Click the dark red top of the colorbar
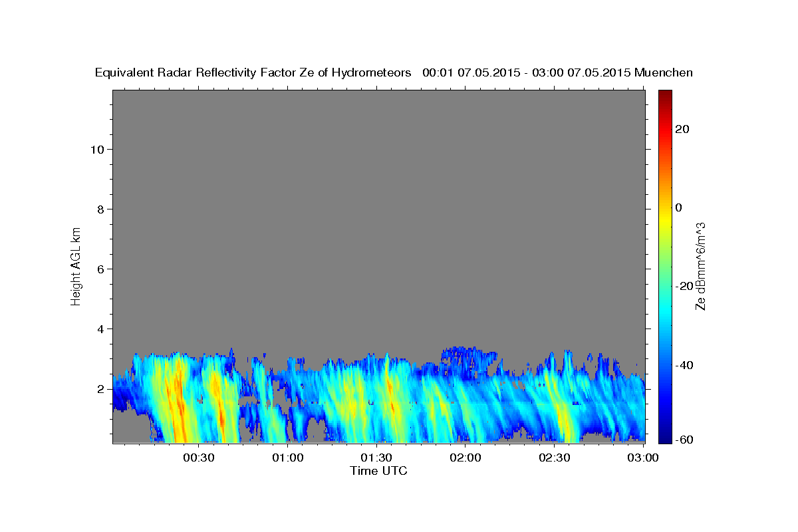Viewport: 798px width, 532px height. pos(664,94)
